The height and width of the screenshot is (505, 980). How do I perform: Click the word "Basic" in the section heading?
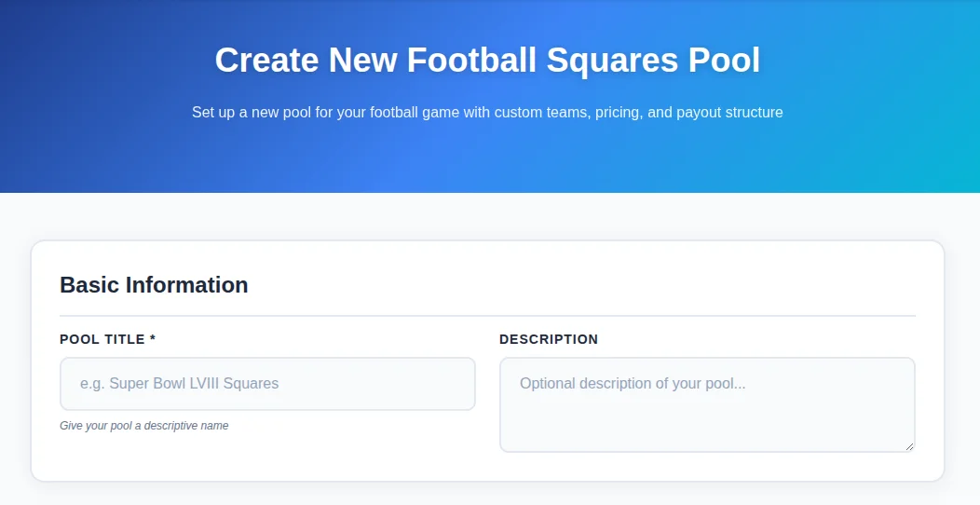[89, 285]
